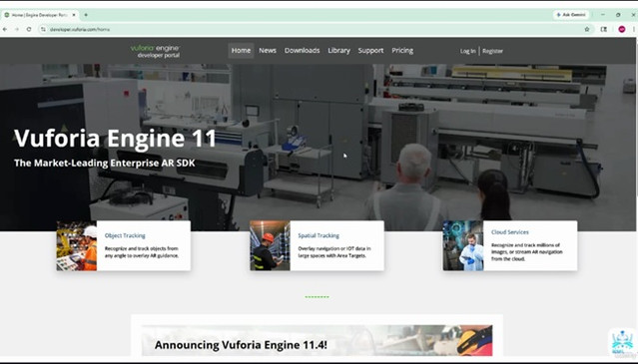Click the Announcing Vuforia Engine 11.4 banner
The image size is (638, 364).
click(317, 340)
